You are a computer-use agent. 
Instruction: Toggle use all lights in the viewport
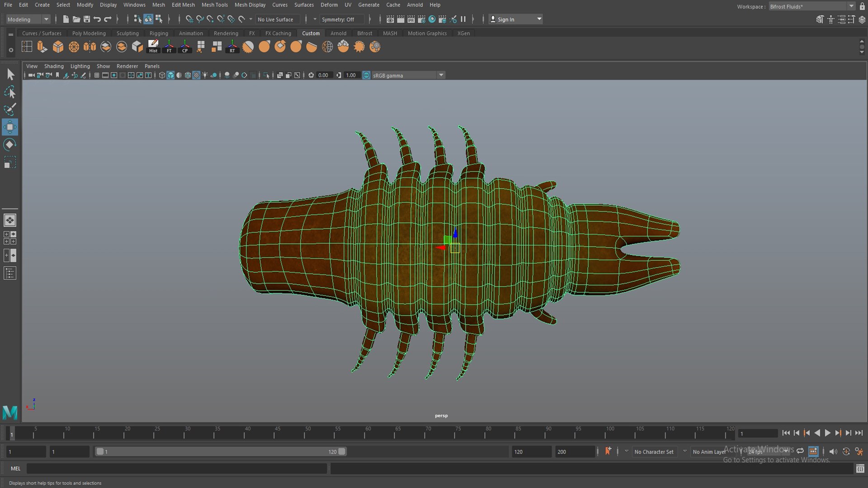(205, 75)
